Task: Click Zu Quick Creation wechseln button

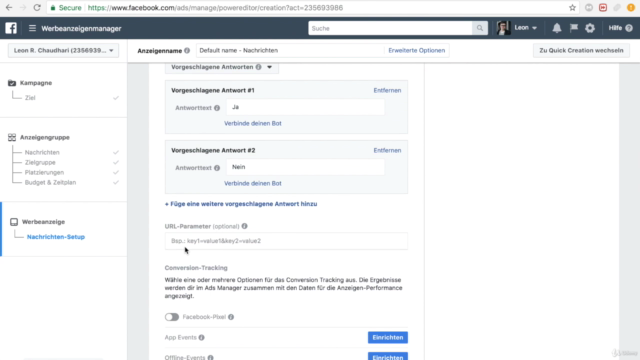Action: pos(581,51)
